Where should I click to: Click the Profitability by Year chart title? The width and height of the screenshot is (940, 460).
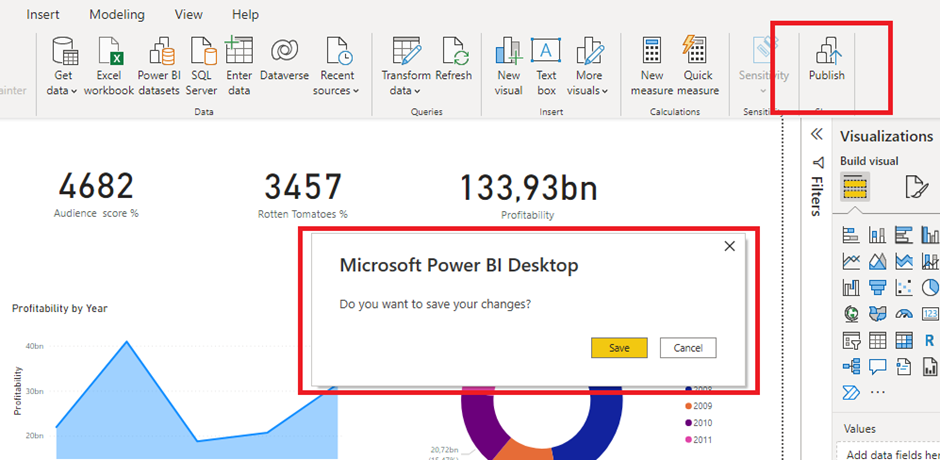59,308
